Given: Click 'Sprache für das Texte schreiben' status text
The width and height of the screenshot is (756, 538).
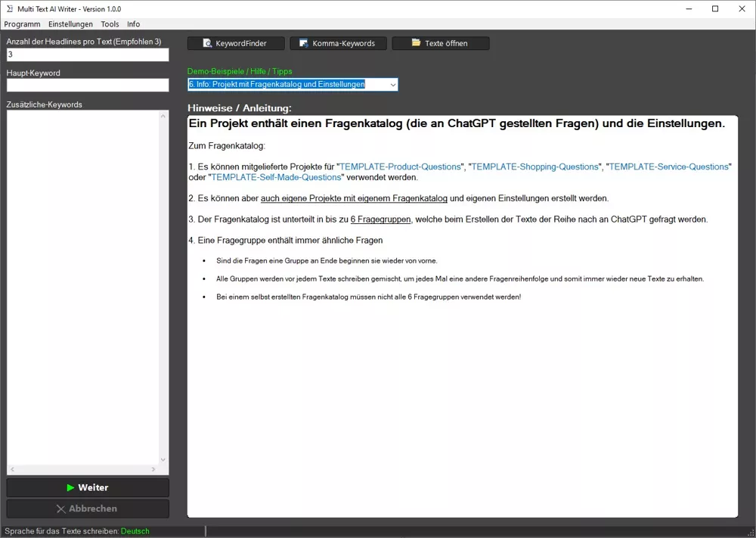Looking at the screenshot, I should 62,531.
